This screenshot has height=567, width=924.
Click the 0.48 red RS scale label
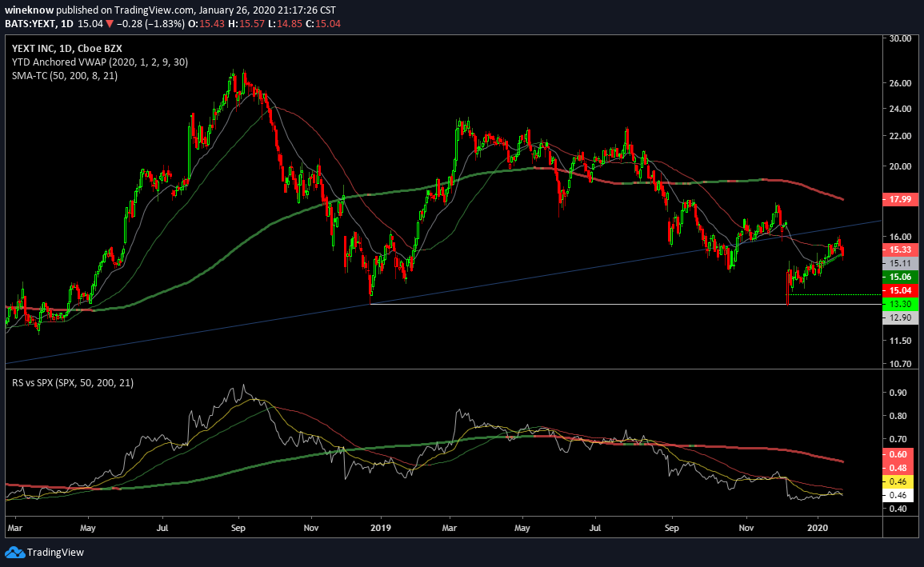tap(898, 468)
